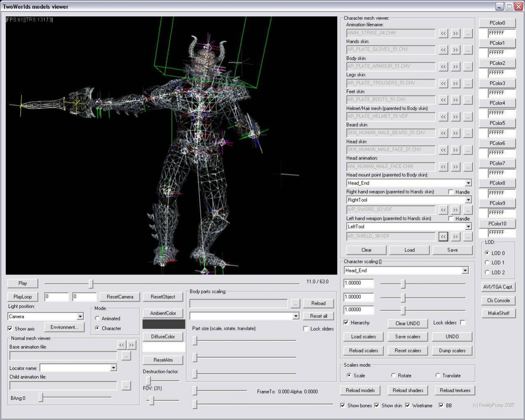This screenshot has height=420, width=525.
Task: Click the AmbientColor dark swatch
Action: (x=164, y=324)
